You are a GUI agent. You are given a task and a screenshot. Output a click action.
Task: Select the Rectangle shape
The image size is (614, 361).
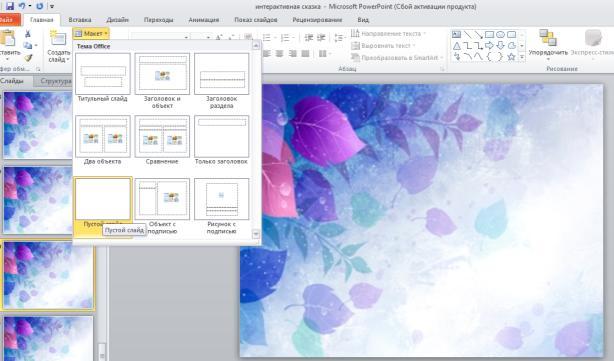tap(489, 35)
